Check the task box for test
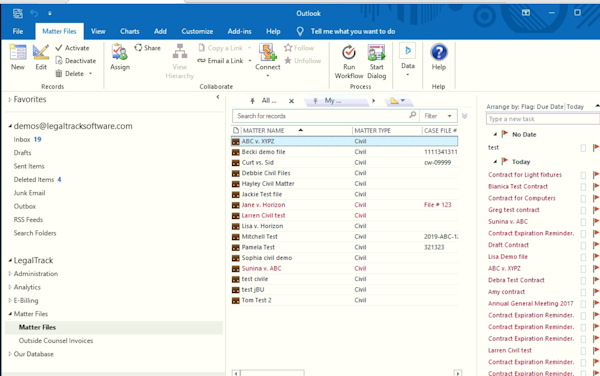The image size is (600, 376). [583, 148]
